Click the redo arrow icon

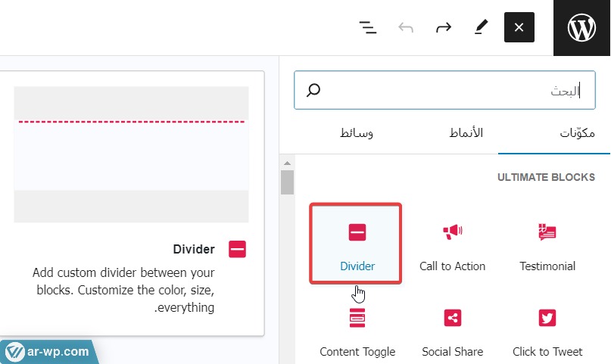[x=444, y=28]
